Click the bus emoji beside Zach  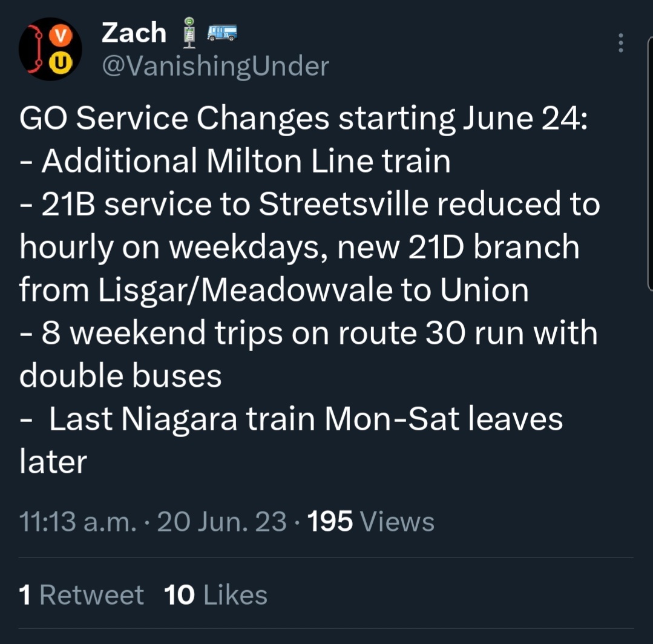pos(221,32)
